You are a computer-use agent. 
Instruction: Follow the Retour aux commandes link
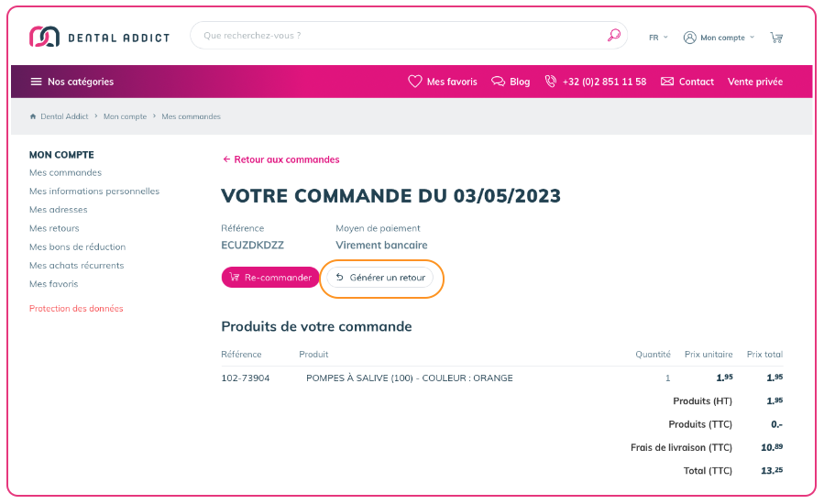281,159
